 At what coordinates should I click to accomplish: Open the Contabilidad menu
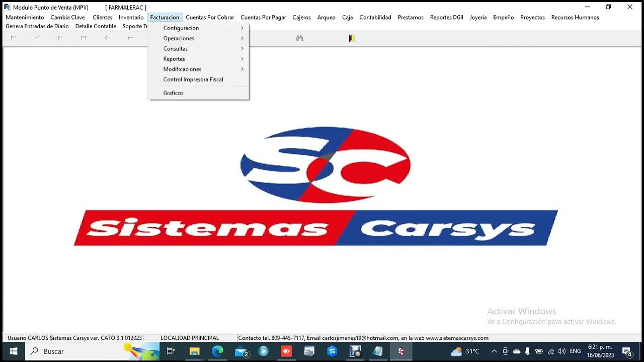pyautogui.click(x=375, y=17)
